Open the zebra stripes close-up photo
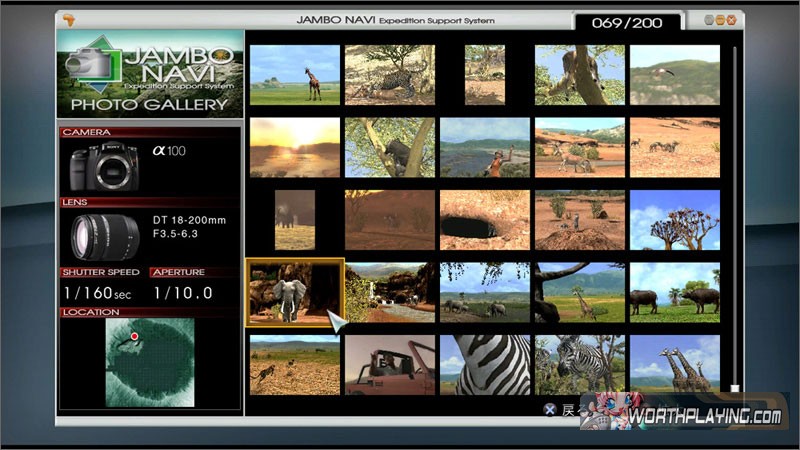Viewport: 800px width, 450px height. 485,364
